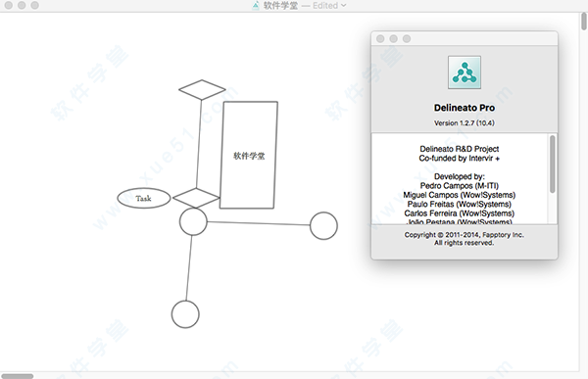Click 'Miguel Campos (Wow!Systems)' credit line

460,195
